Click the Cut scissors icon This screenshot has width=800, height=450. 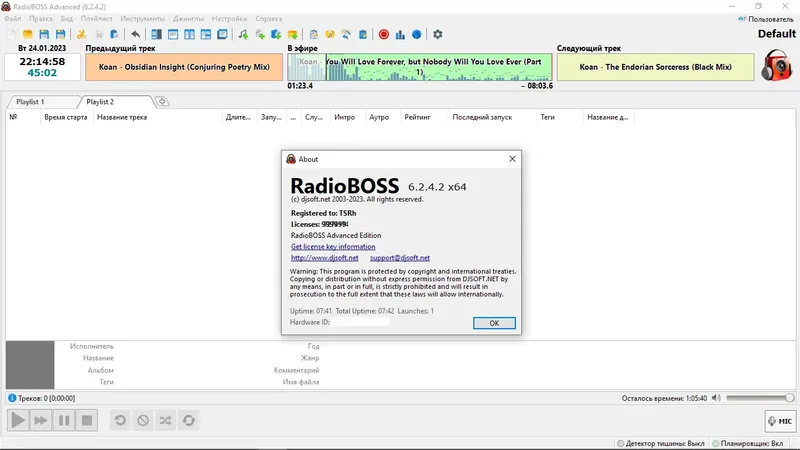(82, 34)
